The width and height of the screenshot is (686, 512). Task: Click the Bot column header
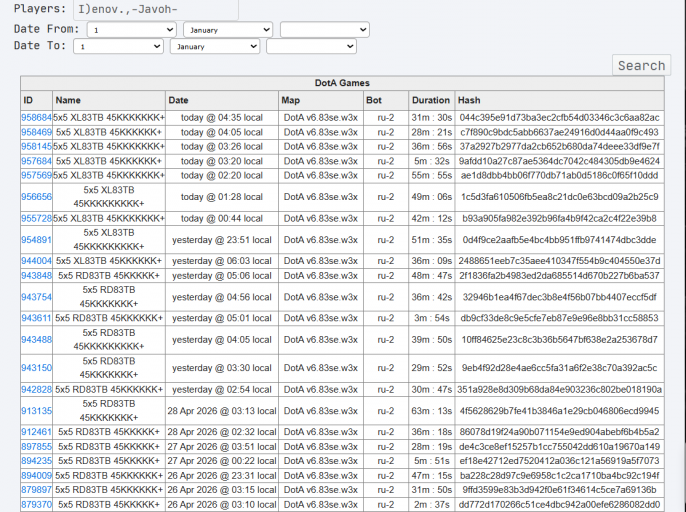386,100
